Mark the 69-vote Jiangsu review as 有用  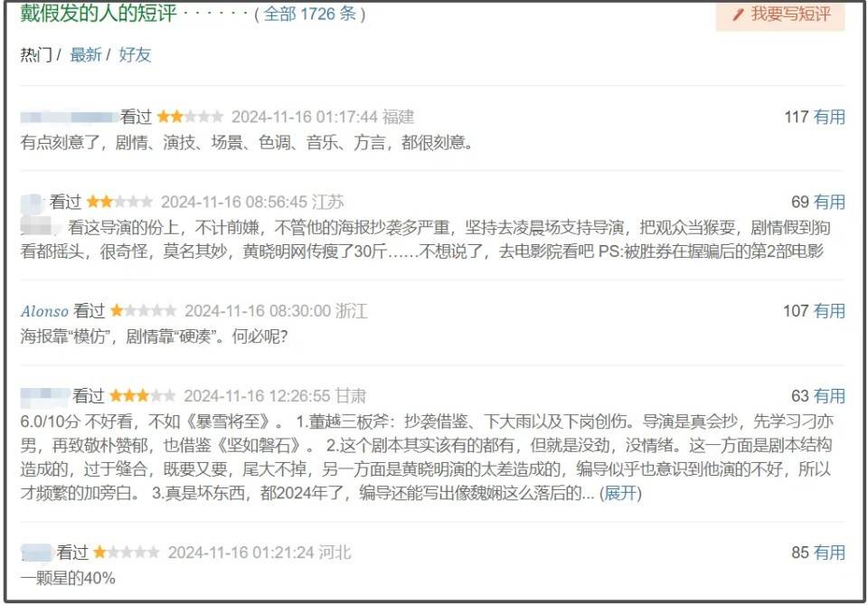(x=829, y=202)
